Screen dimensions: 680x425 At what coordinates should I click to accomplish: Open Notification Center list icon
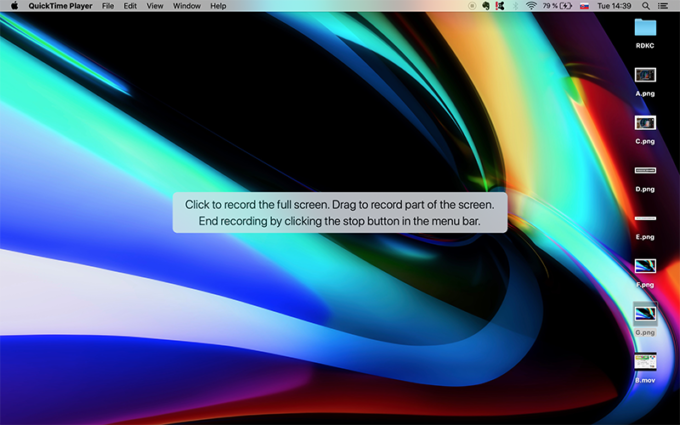[x=663, y=6]
